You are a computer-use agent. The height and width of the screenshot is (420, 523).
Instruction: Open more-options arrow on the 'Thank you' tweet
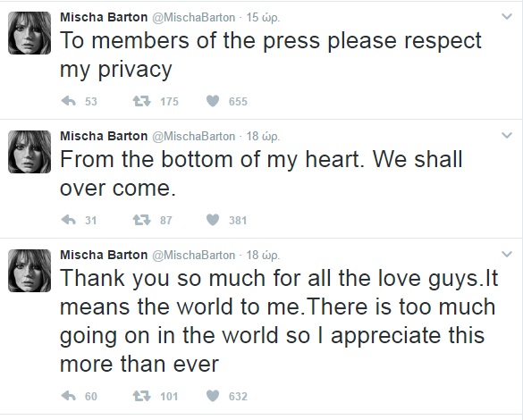(x=507, y=255)
